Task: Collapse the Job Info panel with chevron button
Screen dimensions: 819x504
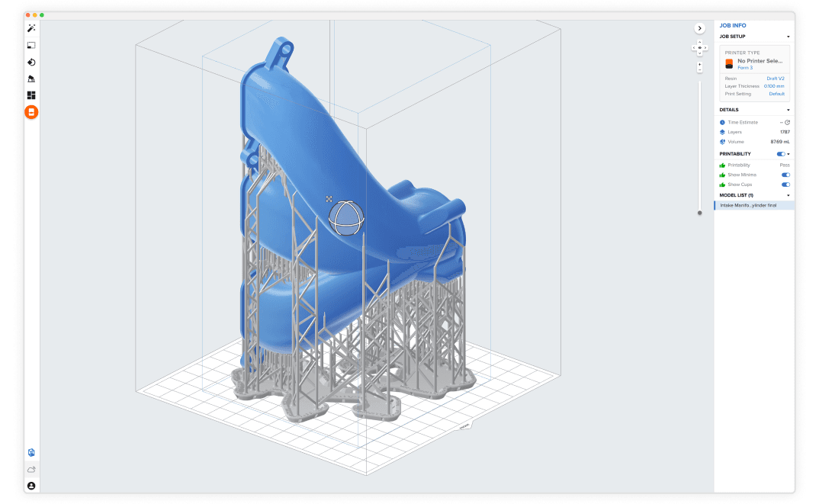Action: (700, 28)
